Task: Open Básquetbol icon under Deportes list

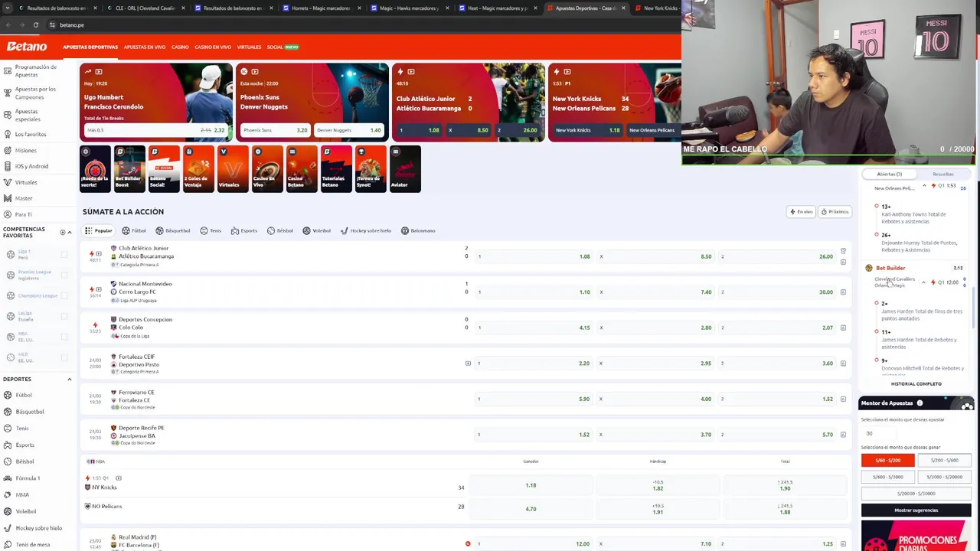Action: 8,412
